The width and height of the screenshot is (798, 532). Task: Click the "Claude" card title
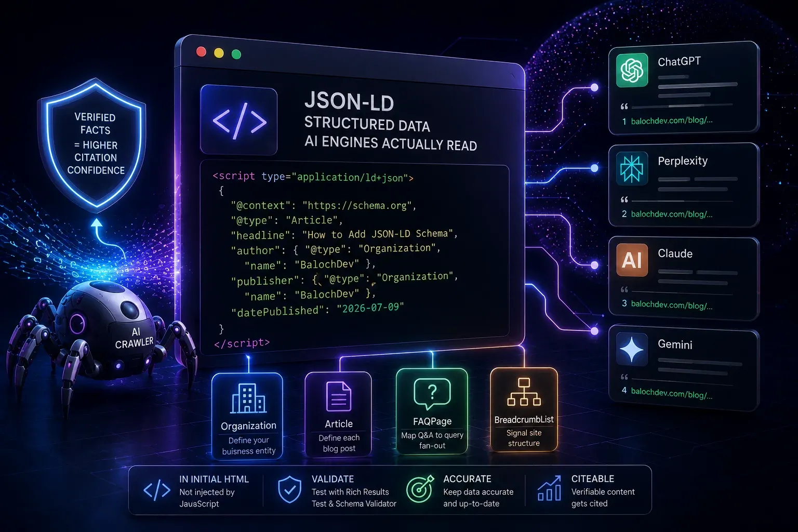click(x=675, y=254)
